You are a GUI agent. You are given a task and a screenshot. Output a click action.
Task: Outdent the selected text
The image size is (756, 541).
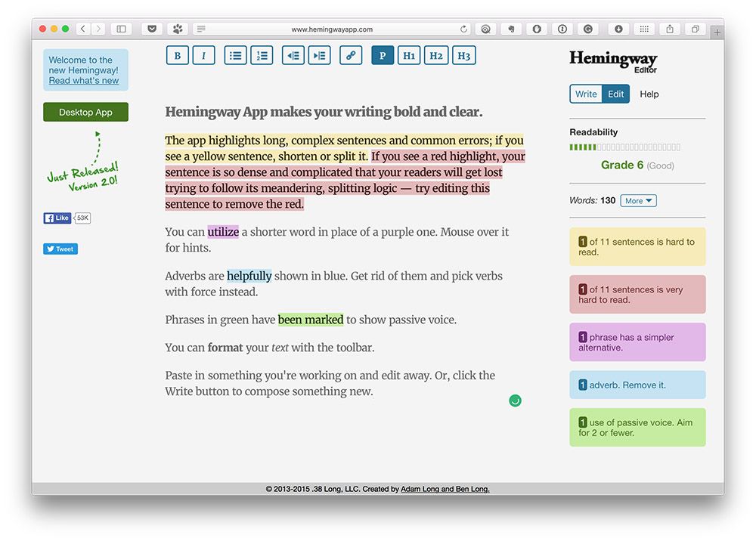point(293,55)
